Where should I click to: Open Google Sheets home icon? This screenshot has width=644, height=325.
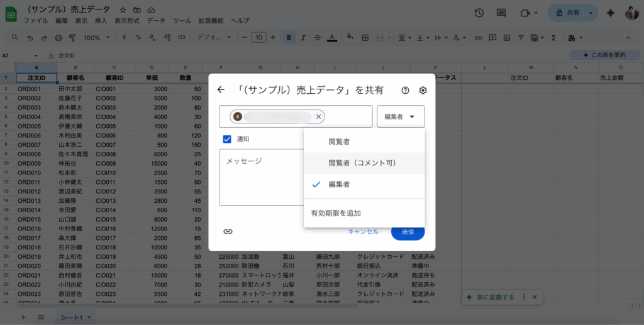tap(11, 15)
